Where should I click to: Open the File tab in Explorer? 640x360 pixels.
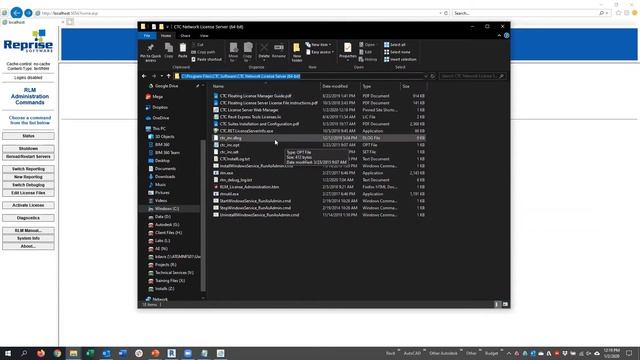click(x=147, y=36)
